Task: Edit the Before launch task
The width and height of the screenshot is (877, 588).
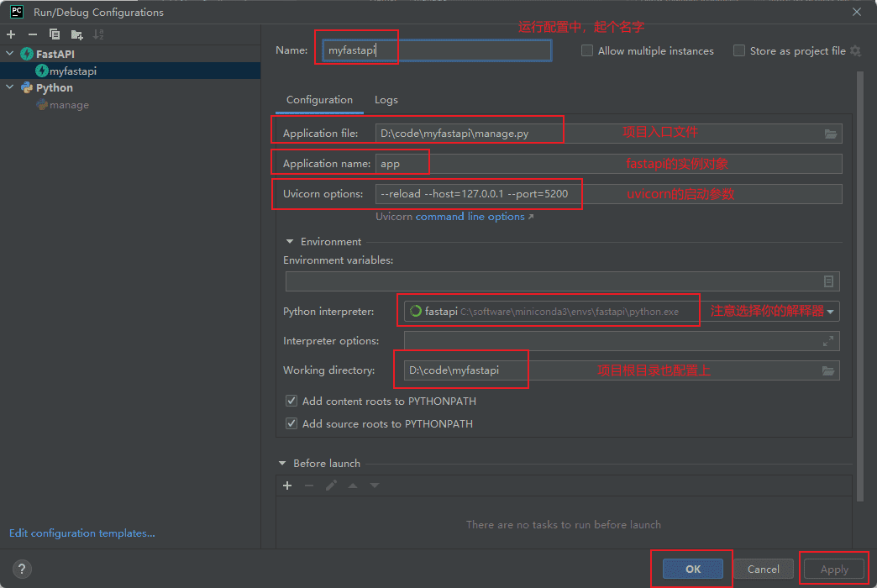Action: tap(331, 486)
